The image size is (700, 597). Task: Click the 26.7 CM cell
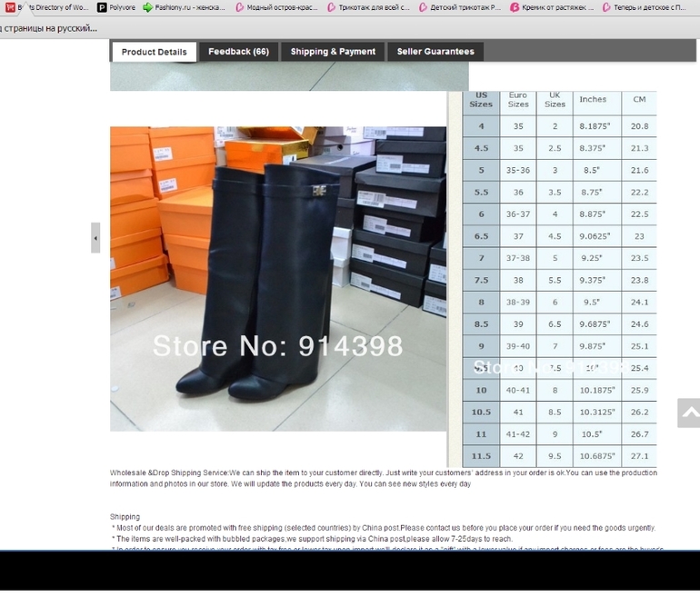pyautogui.click(x=639, y=434)
